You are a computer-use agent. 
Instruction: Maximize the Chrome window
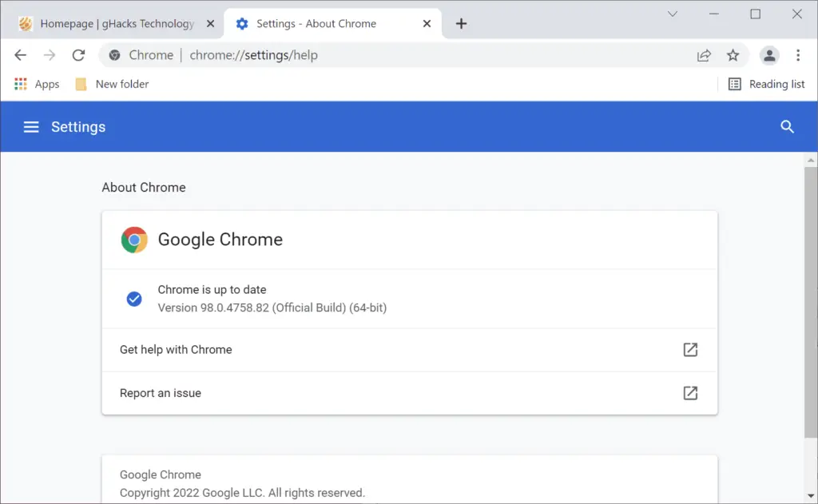756,14
